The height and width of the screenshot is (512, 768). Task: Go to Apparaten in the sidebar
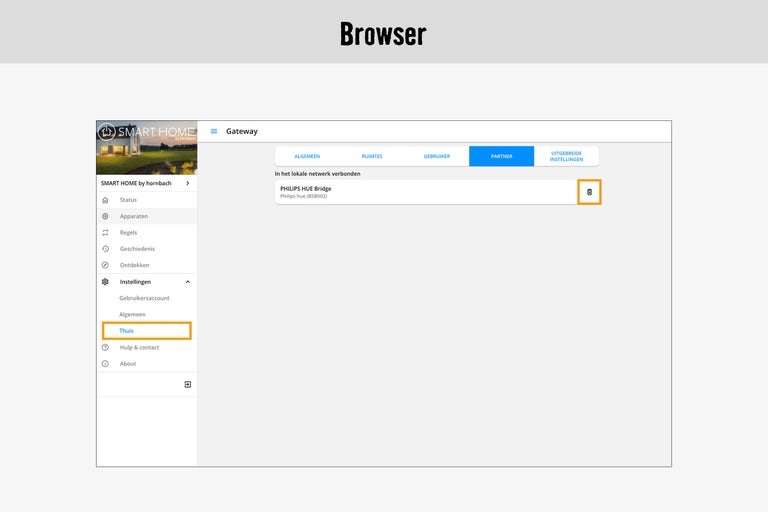pos(146,216)
